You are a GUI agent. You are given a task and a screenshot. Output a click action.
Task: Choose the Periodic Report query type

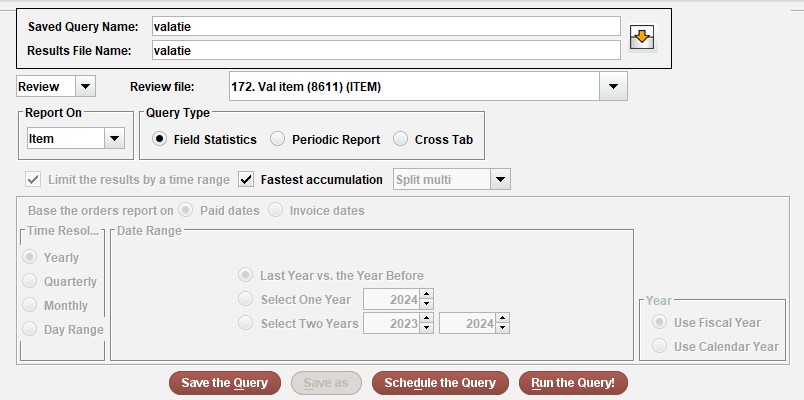[x=277, y=139]
